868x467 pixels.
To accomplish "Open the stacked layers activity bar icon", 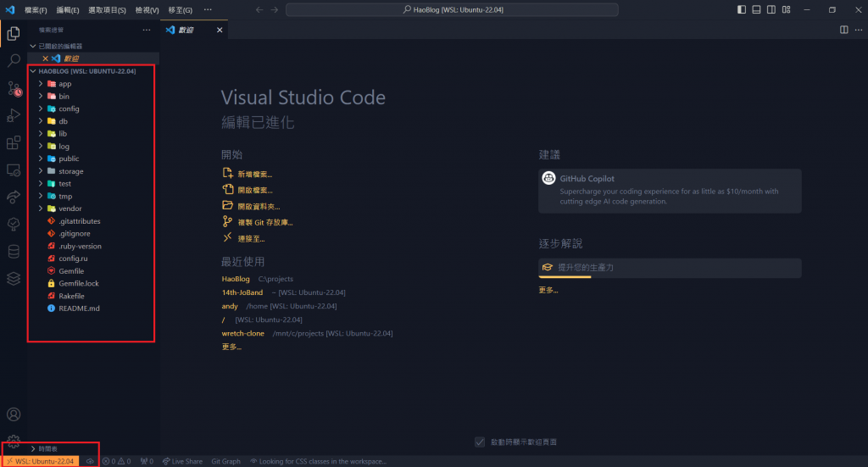I will click(14, 278).
